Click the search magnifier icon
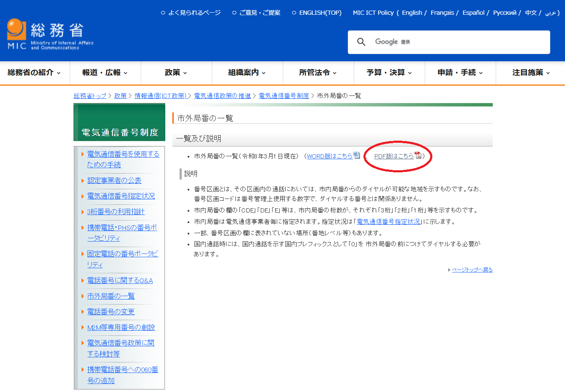Screen dimensions: 565x392 [x=361, y=42]
